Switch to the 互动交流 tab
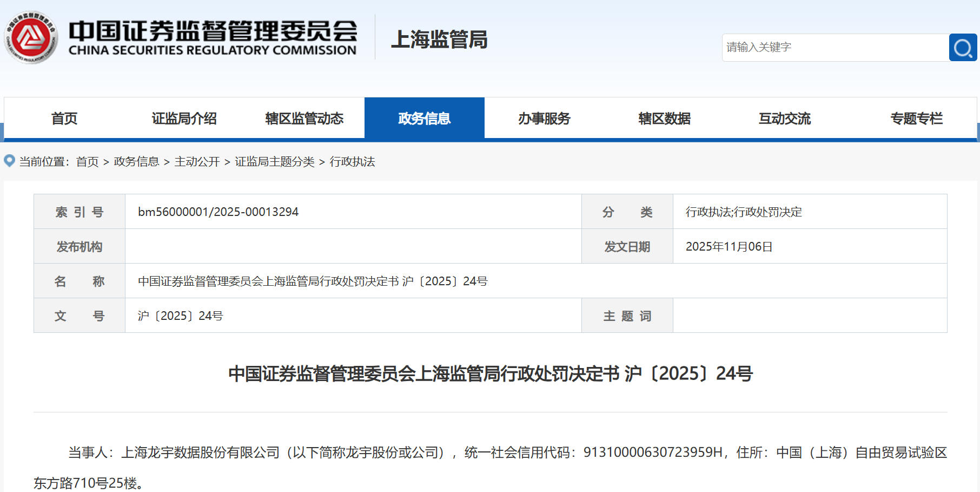 (x=784, y=119)
